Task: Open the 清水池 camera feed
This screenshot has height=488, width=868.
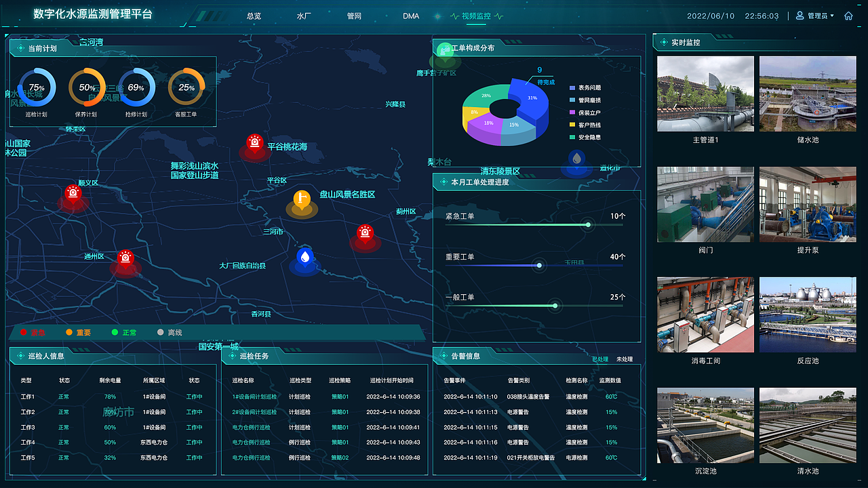Action: [808, 425]
